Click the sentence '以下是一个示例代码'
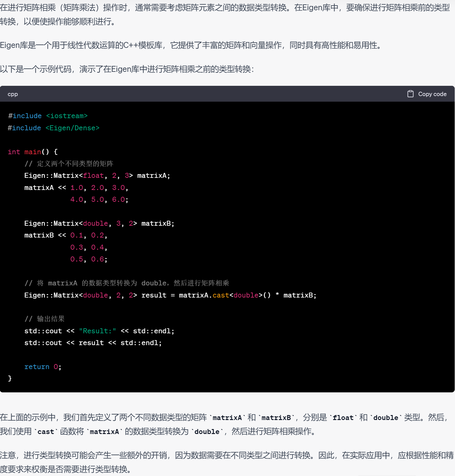The image size is (455, 476). [x=127, y=69]
